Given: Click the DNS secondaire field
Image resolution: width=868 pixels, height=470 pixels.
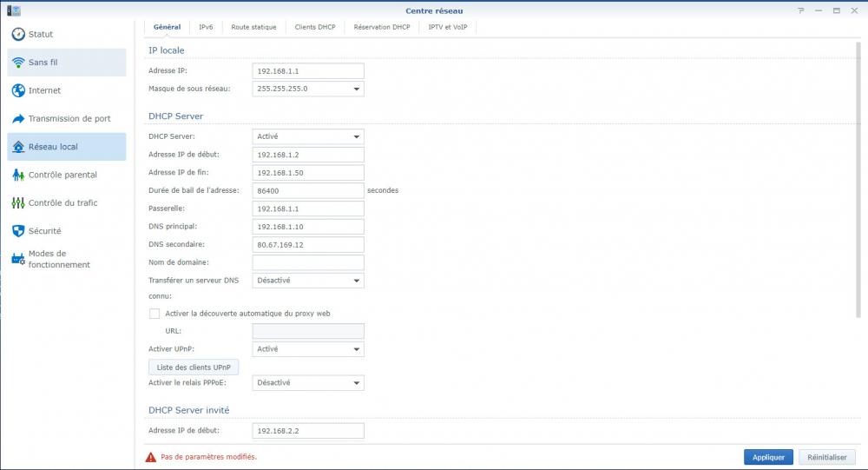Looking at the screenshot, I should coord(308,245).
